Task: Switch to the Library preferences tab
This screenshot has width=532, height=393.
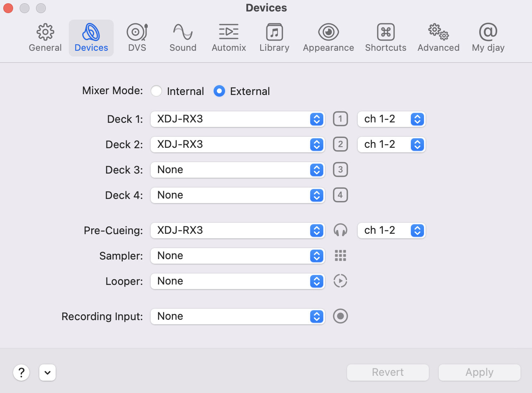Action: (x=274, y=38)
